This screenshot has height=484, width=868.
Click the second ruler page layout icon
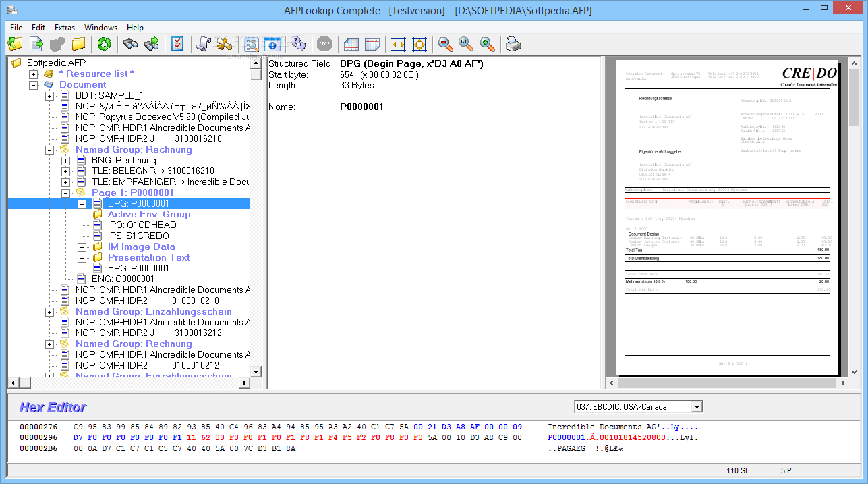pyautogui.click(x=372, y=45)
